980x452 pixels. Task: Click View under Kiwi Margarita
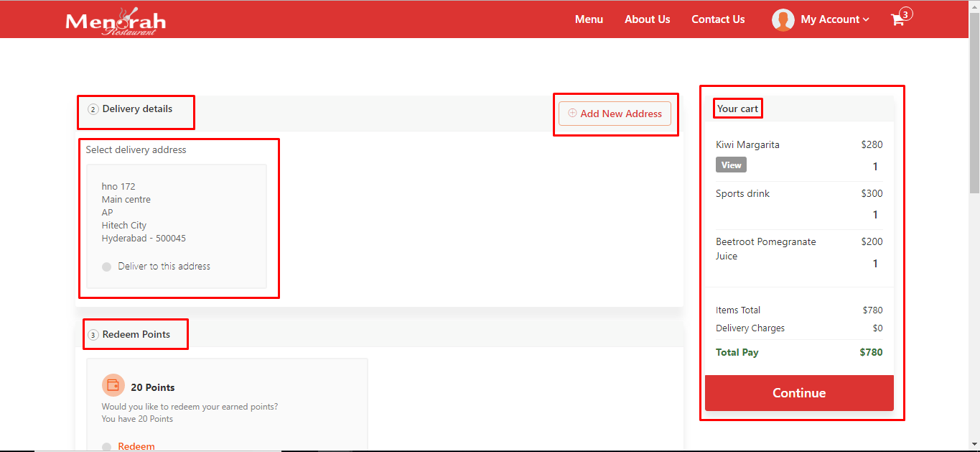coord(731,165)
